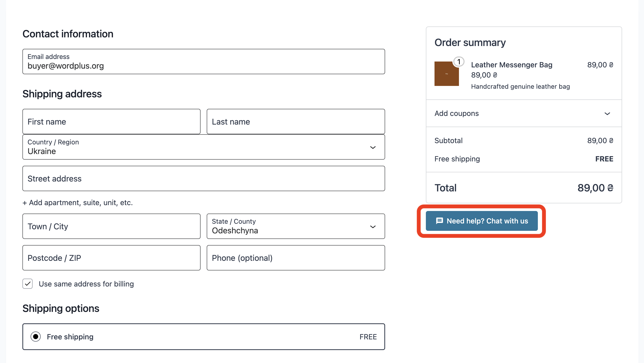This screenshot has width=644, height=363.
Task: Click the Add apartment, suite, unit link
Action: 77,203
